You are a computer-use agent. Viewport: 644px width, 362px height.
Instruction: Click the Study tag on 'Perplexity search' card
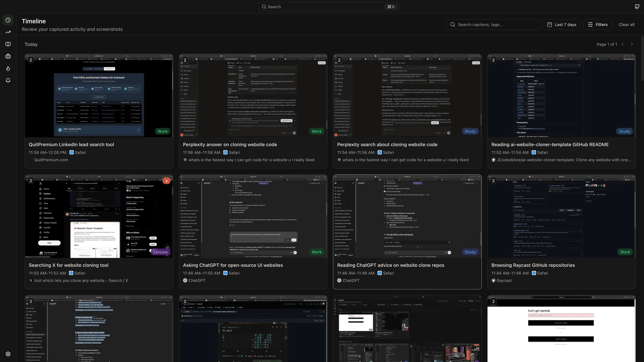click(x=470, y=131)
